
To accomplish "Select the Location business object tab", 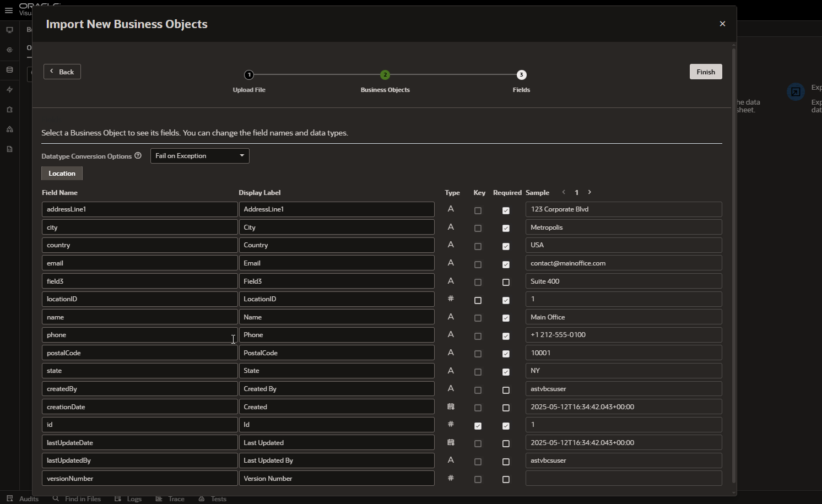I will tap(62, 174).
